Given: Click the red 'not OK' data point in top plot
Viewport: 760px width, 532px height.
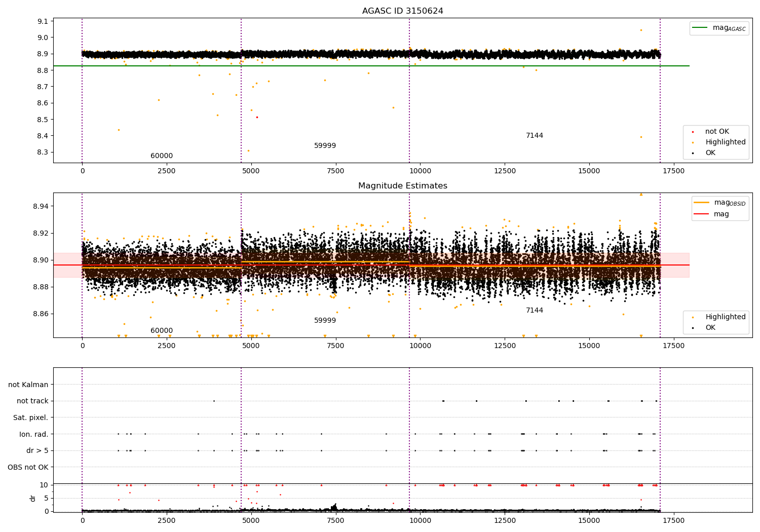Looking at the screenshot, I should click(257, 117).
